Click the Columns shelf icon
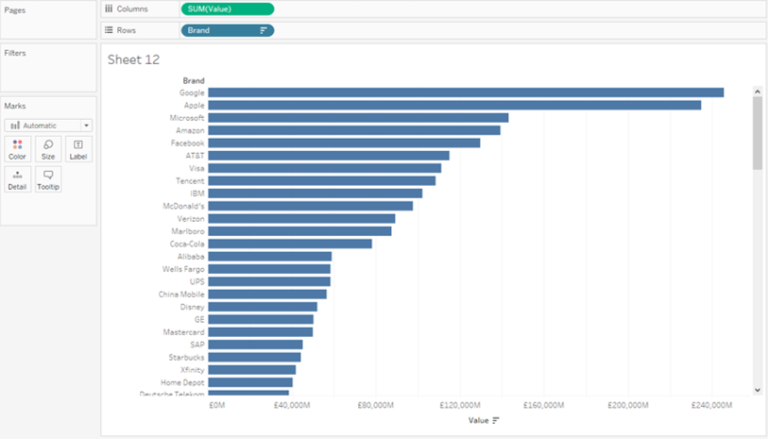 (x=109, y=9)
